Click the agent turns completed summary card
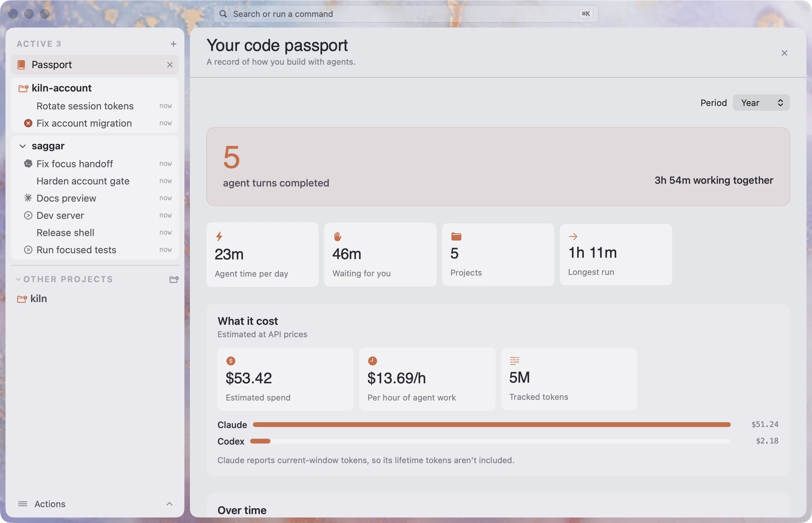Screen dimensions: 812x523 pyautogui.click(x=498, y=167)
